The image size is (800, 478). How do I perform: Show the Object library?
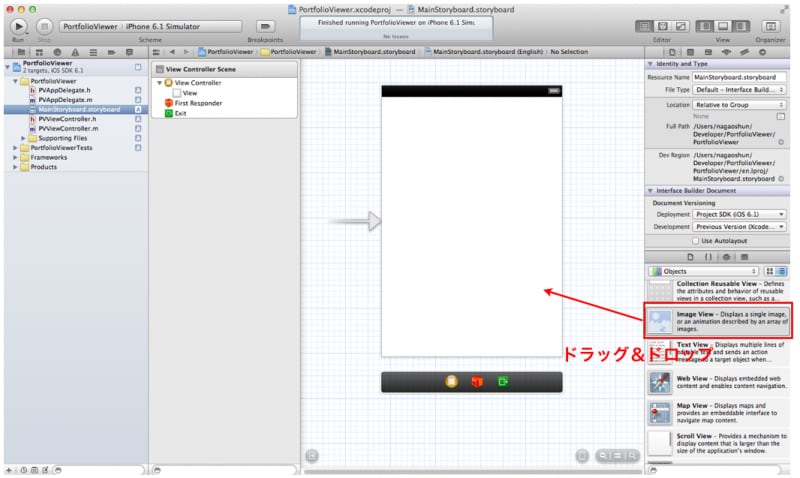click(726, 257)
